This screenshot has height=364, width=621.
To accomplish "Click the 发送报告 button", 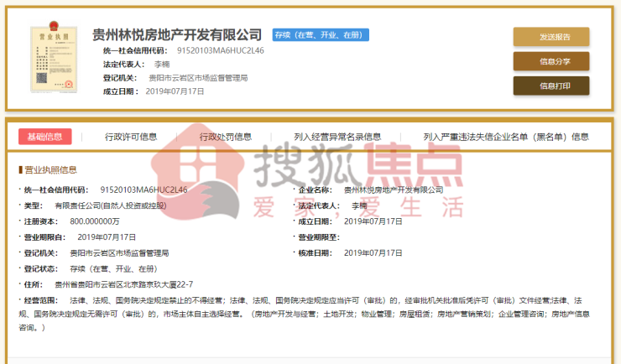I will pyautogui.click(x=551, y=37).
